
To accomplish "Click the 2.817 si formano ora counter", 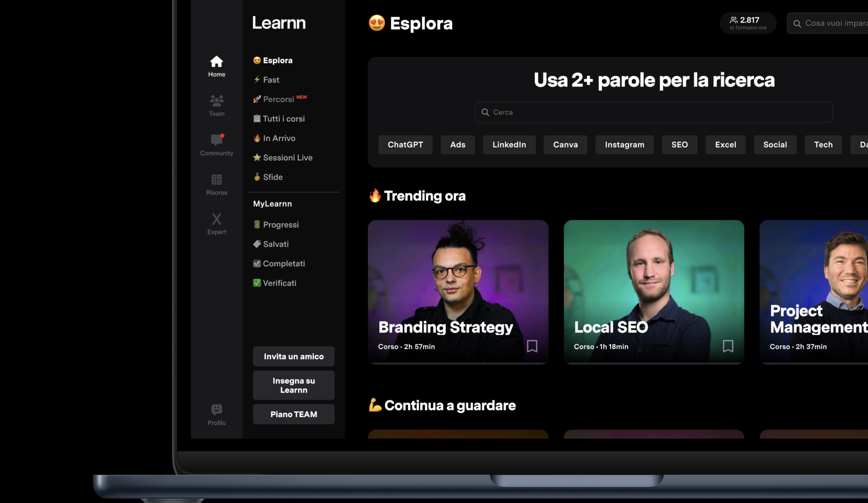I will pos(748,23).
